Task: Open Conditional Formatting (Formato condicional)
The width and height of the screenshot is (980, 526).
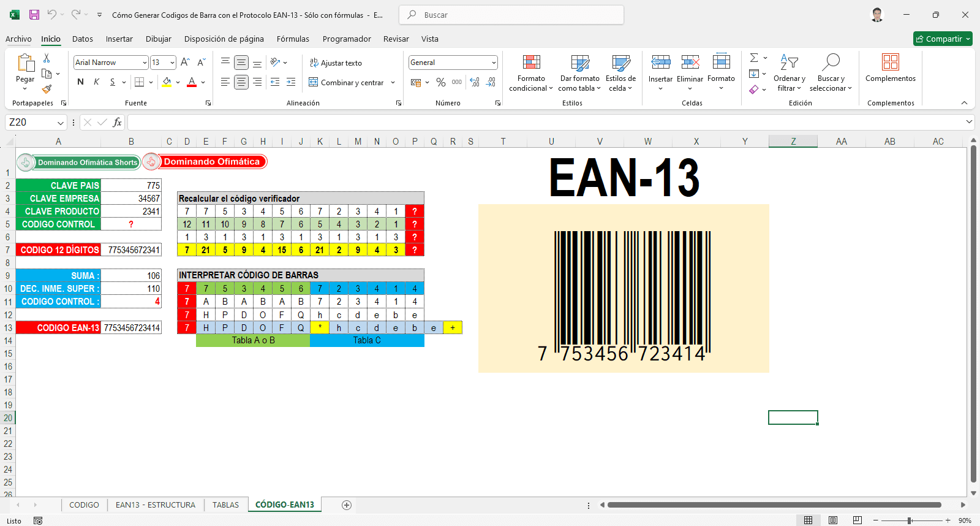Action: (530, 74)
